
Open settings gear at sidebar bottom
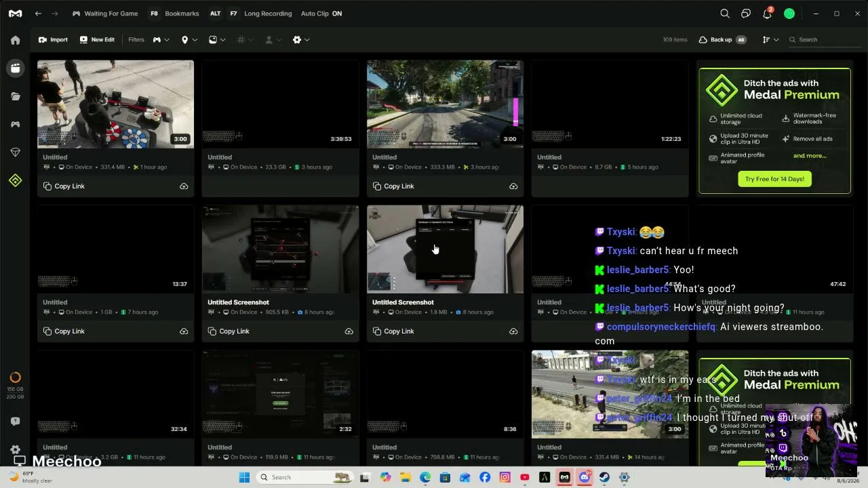[x=15, y=449]
